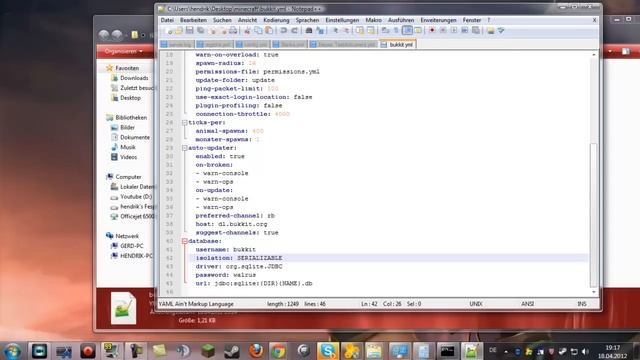
Task: Save the file with the floppy icon
Action: 189,31
